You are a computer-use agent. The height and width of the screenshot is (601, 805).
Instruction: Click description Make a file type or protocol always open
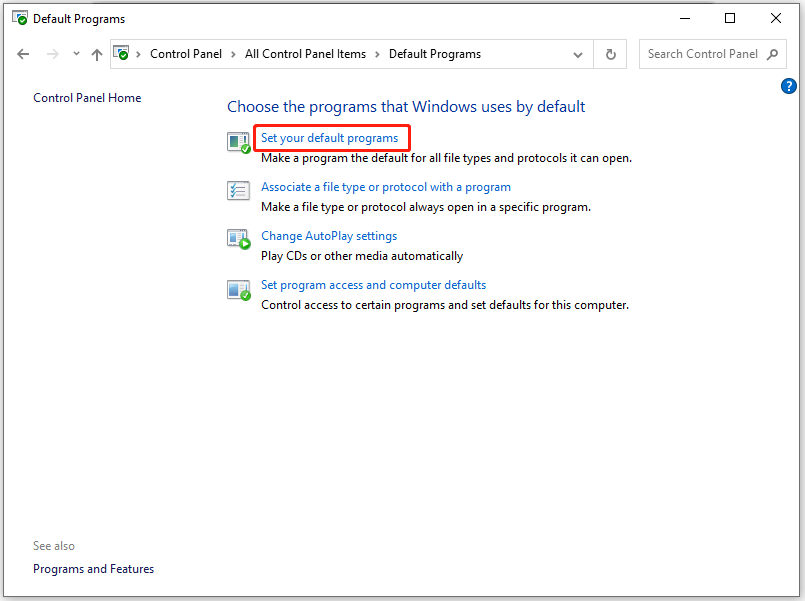pos(426,207)
